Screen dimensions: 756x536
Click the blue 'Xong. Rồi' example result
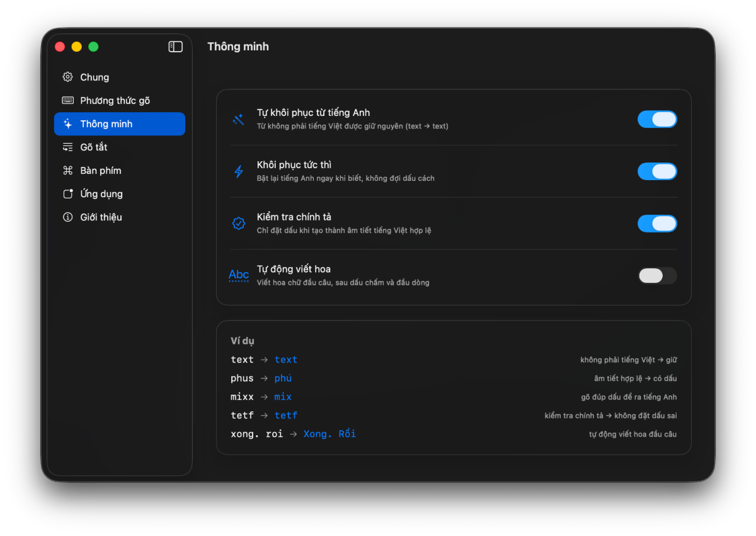[x=329, y=434]
